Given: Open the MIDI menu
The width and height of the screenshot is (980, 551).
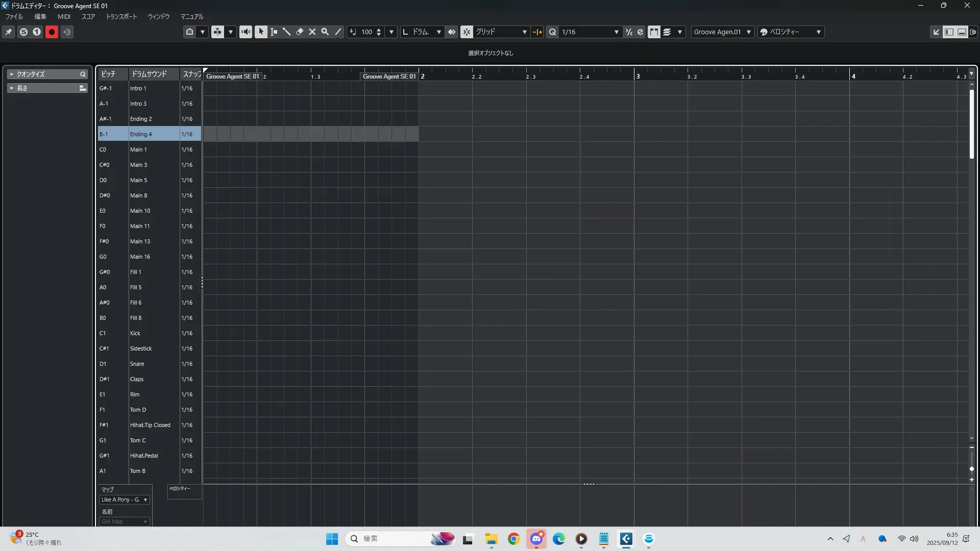Looking at the screenshot, I should click(64, 16).
